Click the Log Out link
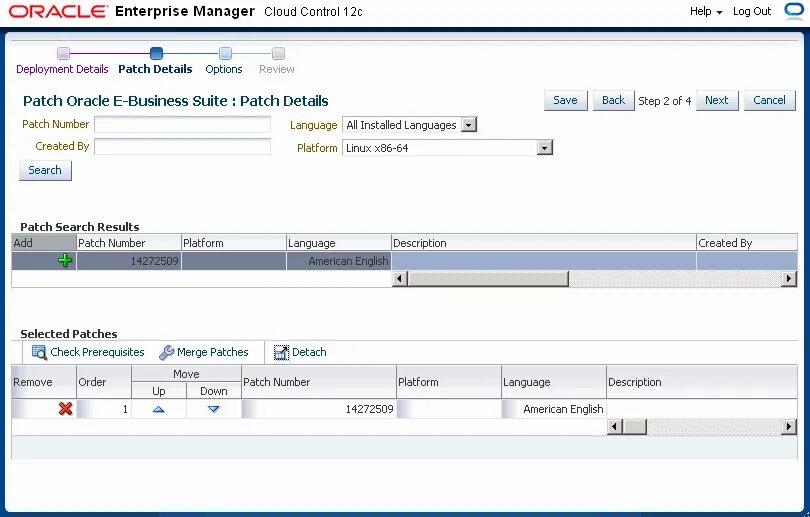This screenshot has height=517, width=810. click(x=752, y=11)
